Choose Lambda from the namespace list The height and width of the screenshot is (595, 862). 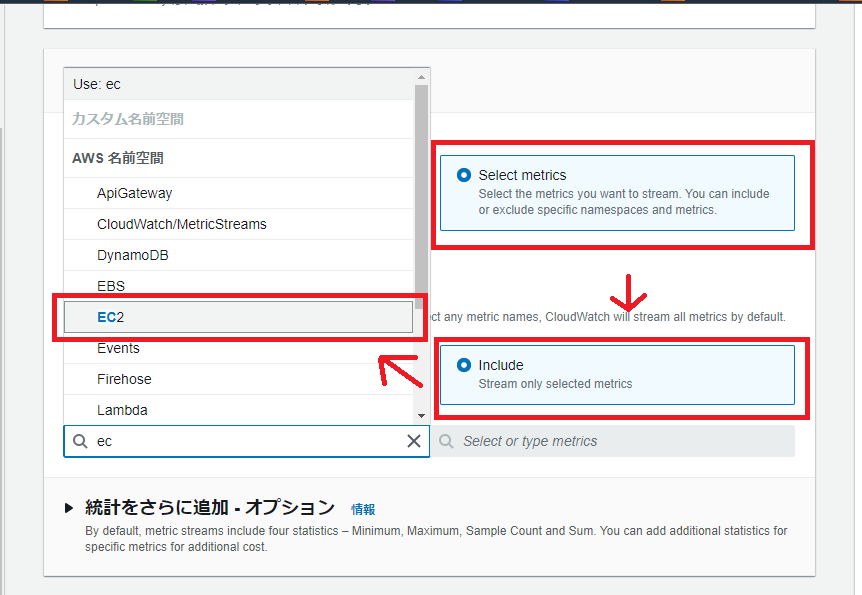click(239, 410)
